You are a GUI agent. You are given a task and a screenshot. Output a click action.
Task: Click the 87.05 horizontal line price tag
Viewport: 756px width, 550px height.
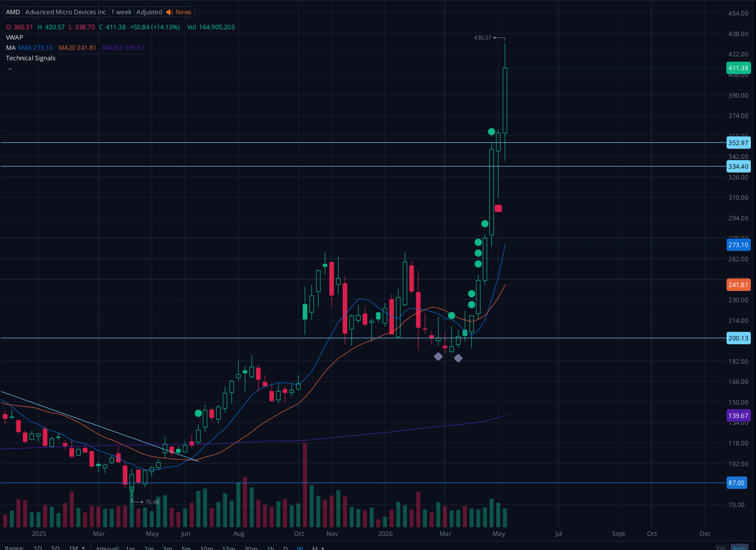(x=738, y=483)
